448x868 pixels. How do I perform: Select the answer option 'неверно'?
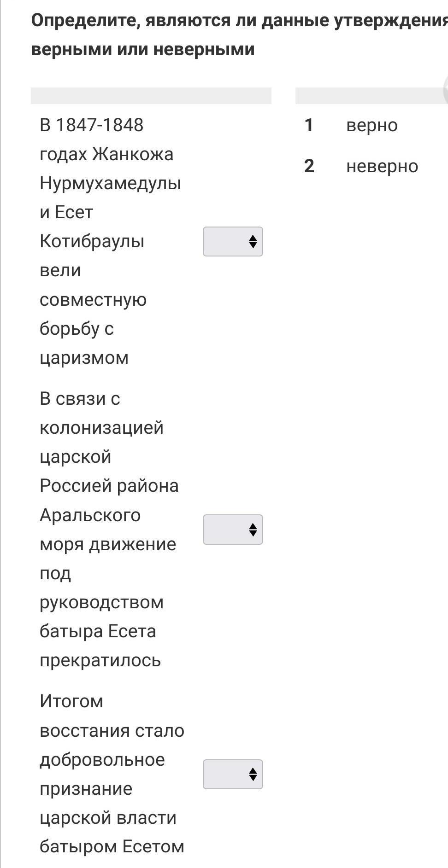point(382,166)
